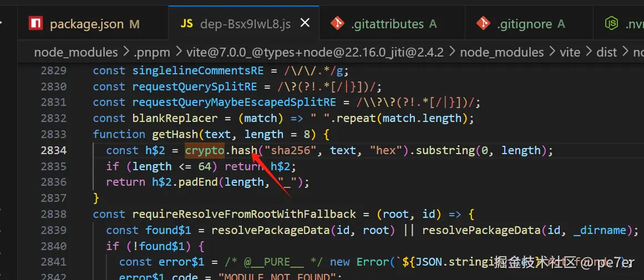Select the dep-Bsx9IwL8.js tab
644x280 pixels.
click(244, 24)
